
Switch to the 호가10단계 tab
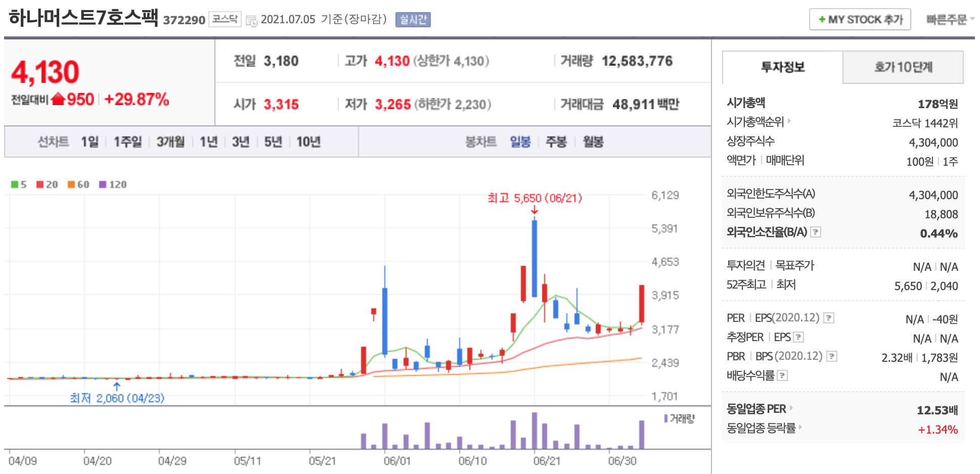tap(903, 67)
